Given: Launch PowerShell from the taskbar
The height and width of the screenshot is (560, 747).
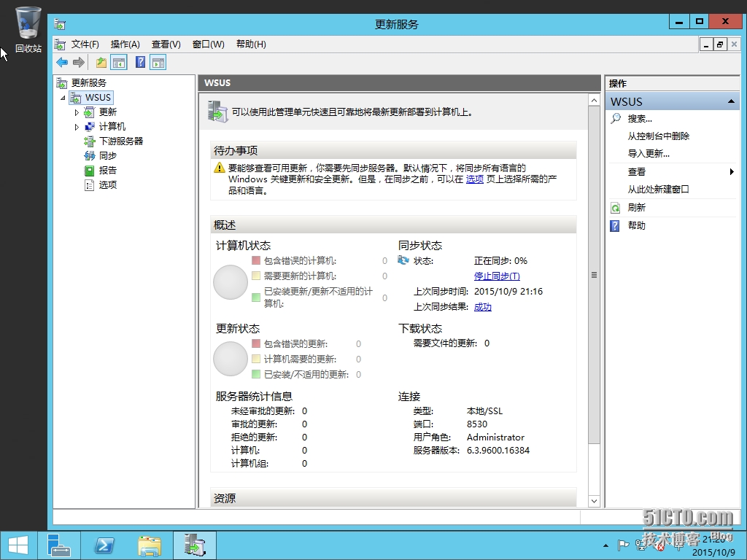Looking at the screenshot, I should (x=104, y=545).
